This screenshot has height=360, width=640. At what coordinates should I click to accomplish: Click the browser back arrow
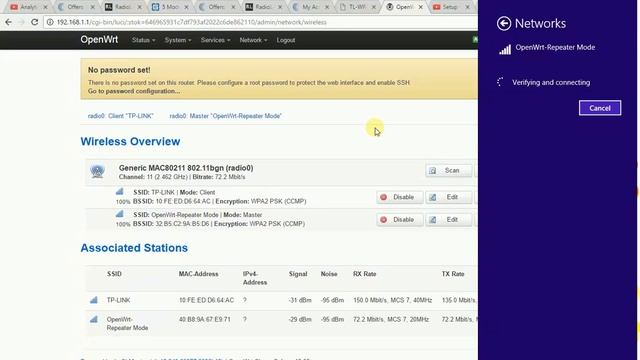[x=9, y=22]
